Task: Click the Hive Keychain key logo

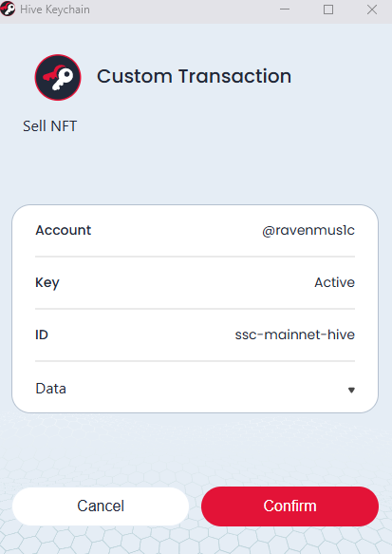Action: coord(58,77)
